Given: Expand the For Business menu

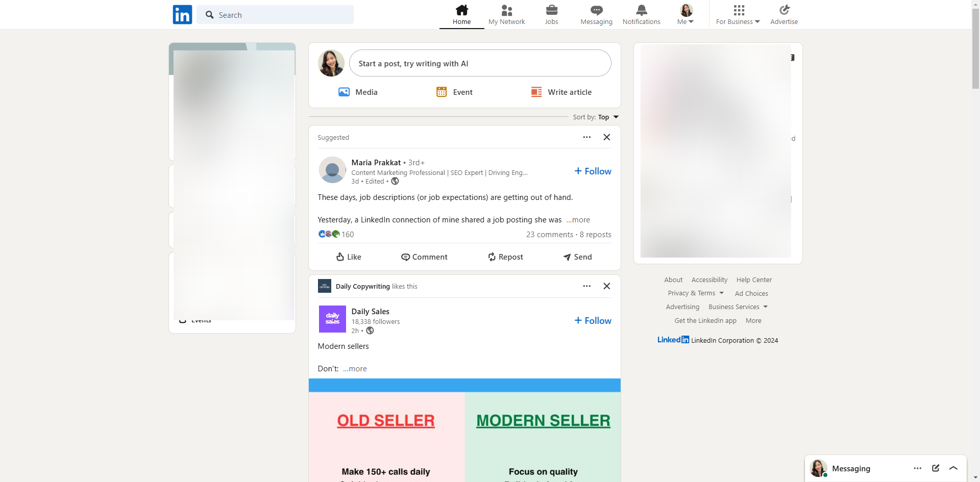Looking at the screenshot, I should (x=738, y=15).
